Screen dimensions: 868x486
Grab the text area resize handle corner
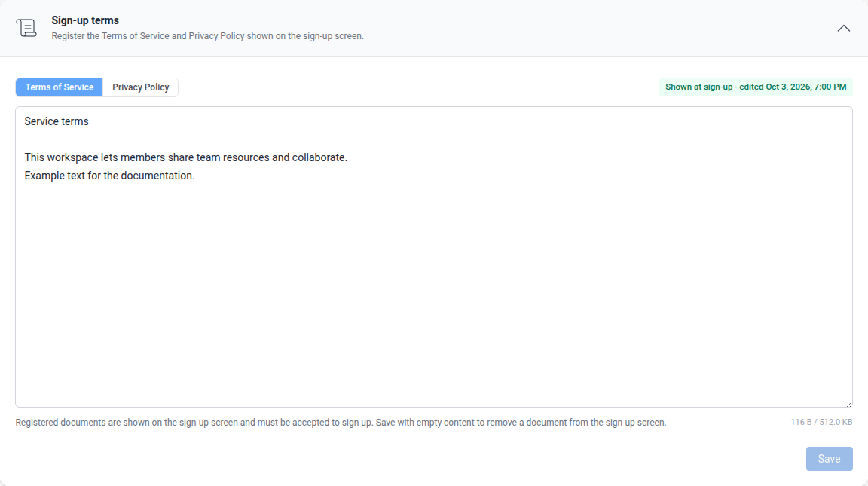coord(848,404)
